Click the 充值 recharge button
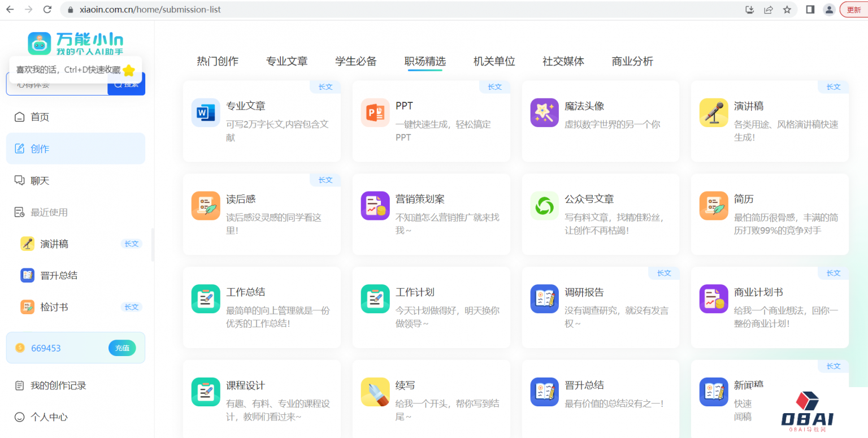This screenshot has height=438, width=868. tap(122, 348)
